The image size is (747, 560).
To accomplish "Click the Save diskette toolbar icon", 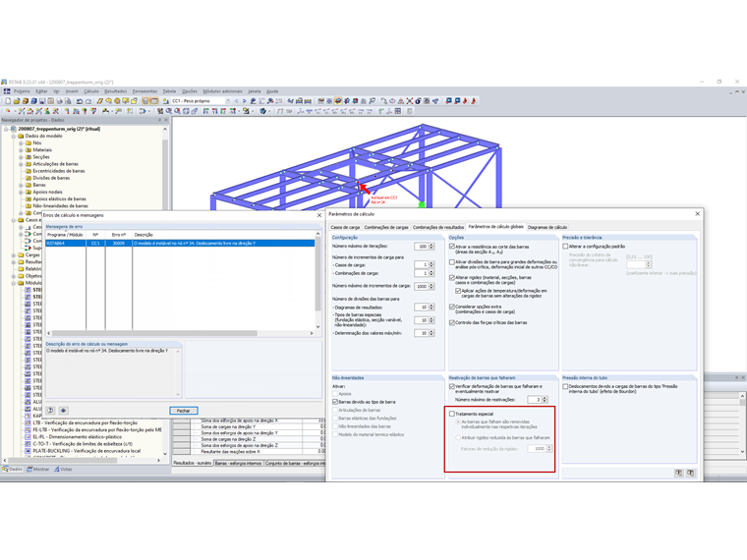I will click(42, 101).
